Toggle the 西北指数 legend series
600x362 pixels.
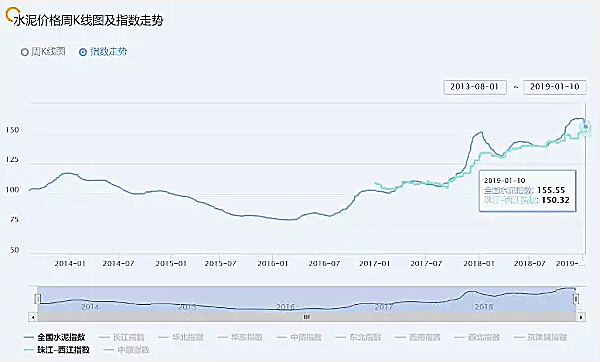pos(477,337)
